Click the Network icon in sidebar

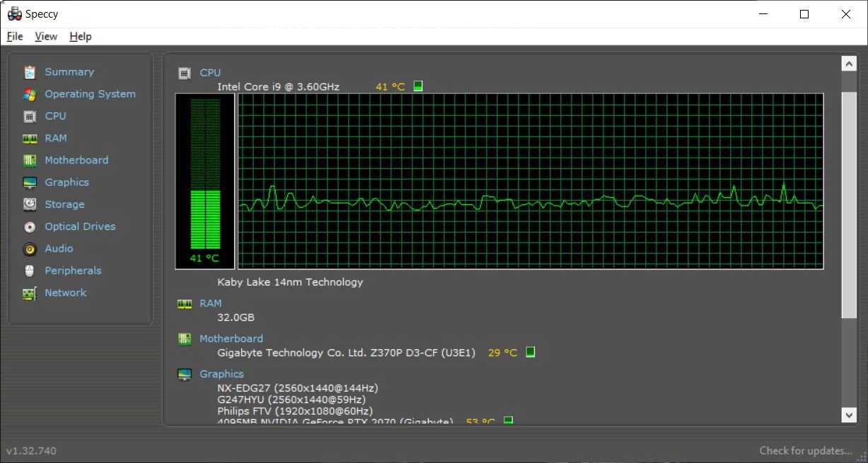click(x=30, y=293)
